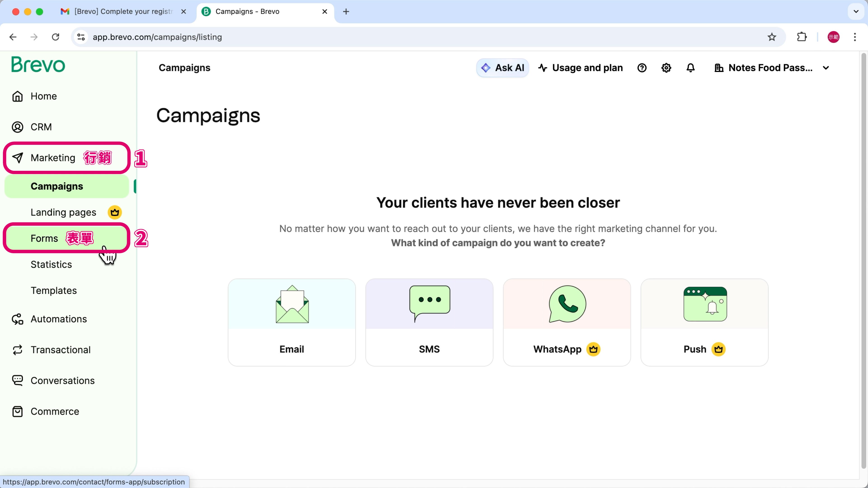Open Chrome three-dot menu
This screenshot has height=488, width=868.
click(x=854, y=37)
